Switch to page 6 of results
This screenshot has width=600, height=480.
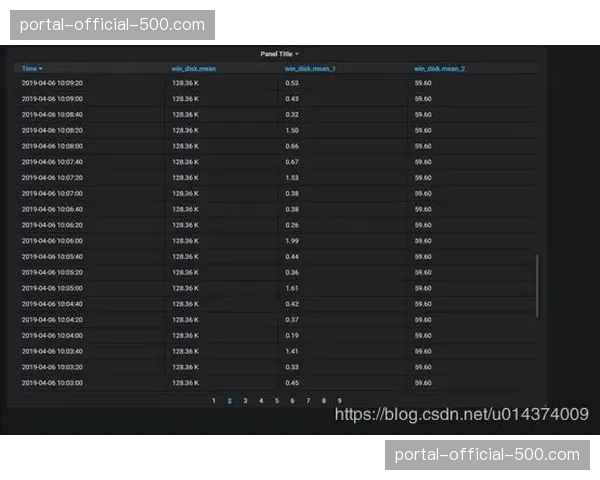pyautogui.click(x=292, y=400)
